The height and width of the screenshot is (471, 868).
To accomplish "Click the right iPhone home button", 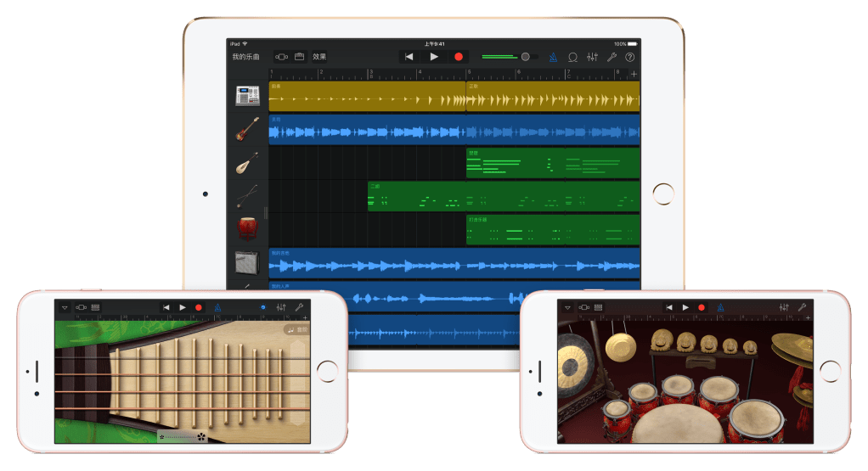I will 830,372.
